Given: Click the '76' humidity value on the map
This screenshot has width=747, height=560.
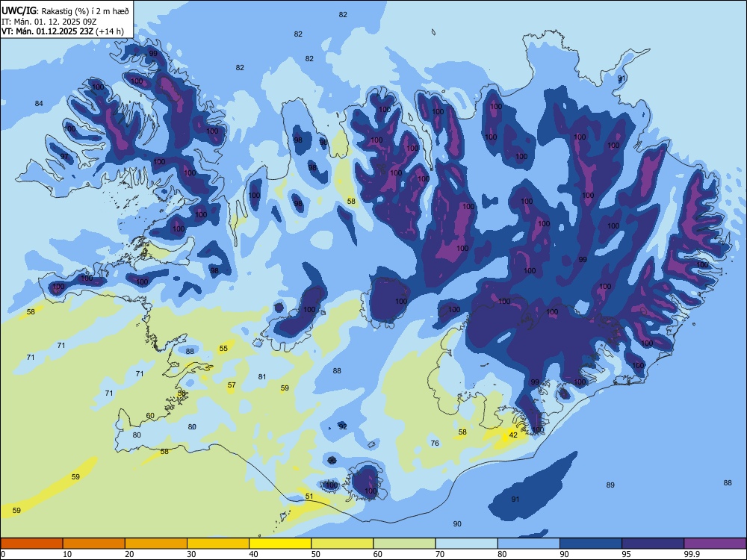Looking at the screenshot, I should click(435, 443).
